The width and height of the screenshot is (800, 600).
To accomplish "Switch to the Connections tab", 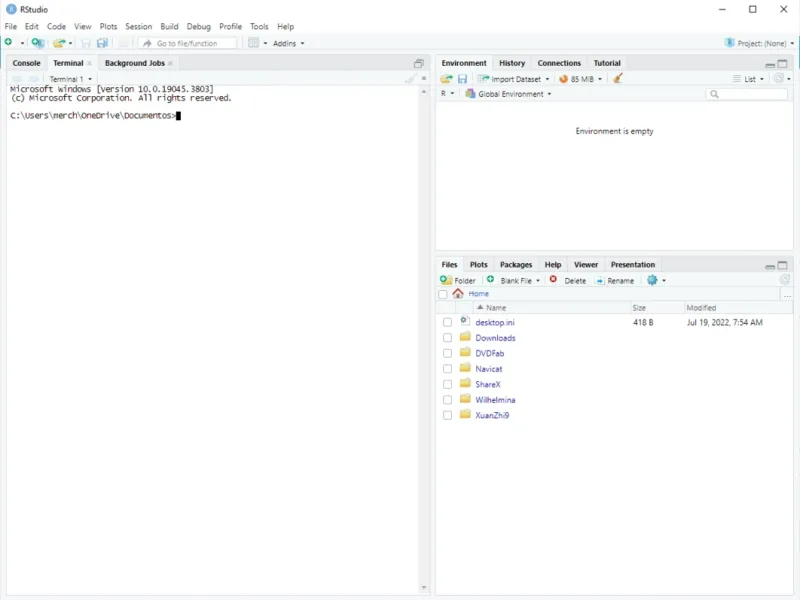I will pyautogui.click(x=559, y=63).
